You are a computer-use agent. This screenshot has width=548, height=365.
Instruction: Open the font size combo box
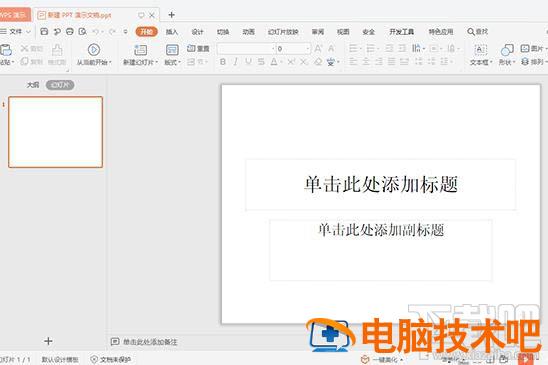pyautogui.click(x=293, y=49)
